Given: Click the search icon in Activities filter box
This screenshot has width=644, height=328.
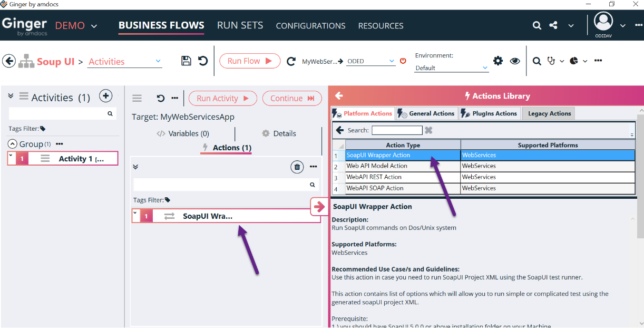Looking at the screenshot, I should click(x=110, y=113).
